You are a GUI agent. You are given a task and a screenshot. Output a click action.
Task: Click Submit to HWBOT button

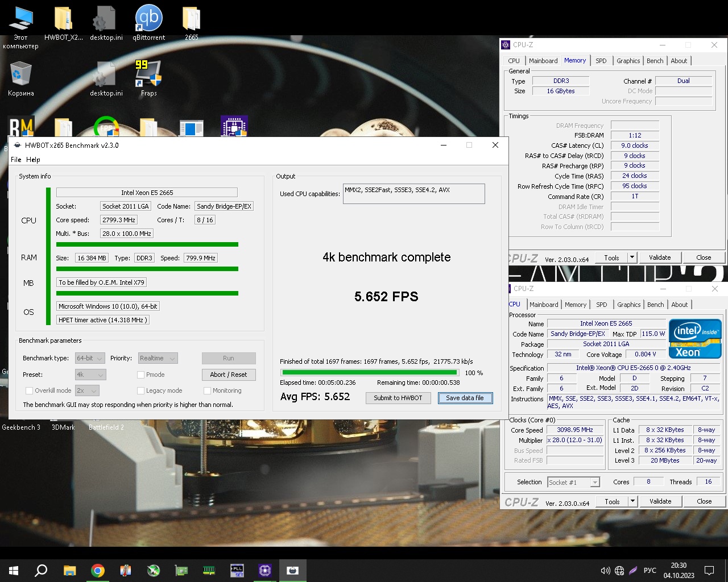click(x=398, y=398)
